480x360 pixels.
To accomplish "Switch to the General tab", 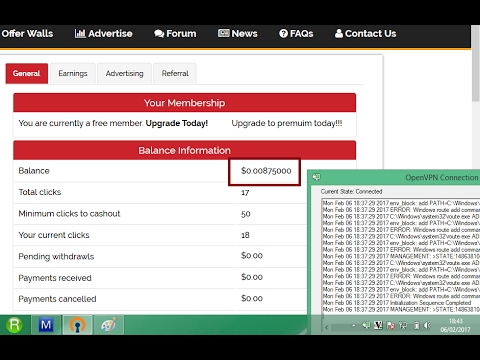I will tap(27, 73).
